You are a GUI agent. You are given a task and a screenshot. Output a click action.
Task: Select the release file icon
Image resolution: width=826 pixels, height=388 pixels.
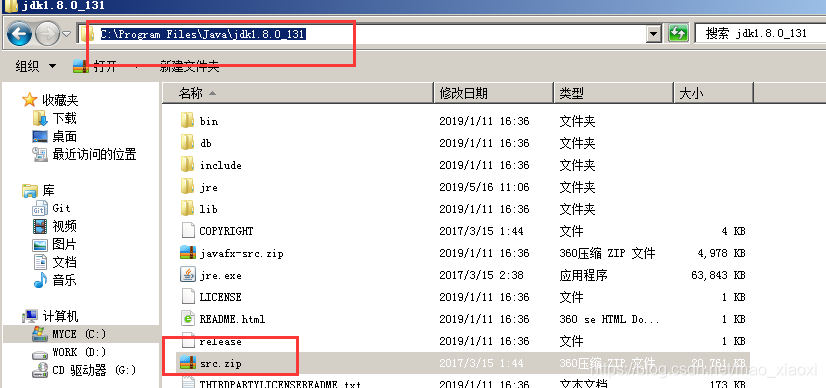click(x=188, y=341)
